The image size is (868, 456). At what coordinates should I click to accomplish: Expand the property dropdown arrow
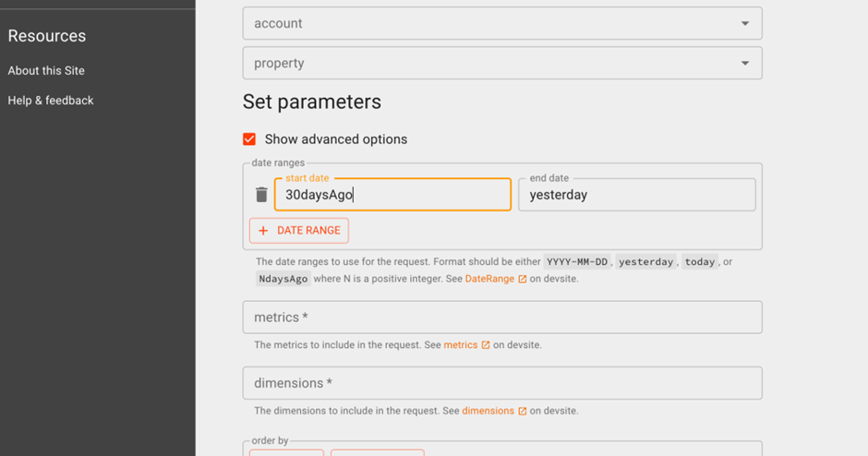(x=745, y=63)
